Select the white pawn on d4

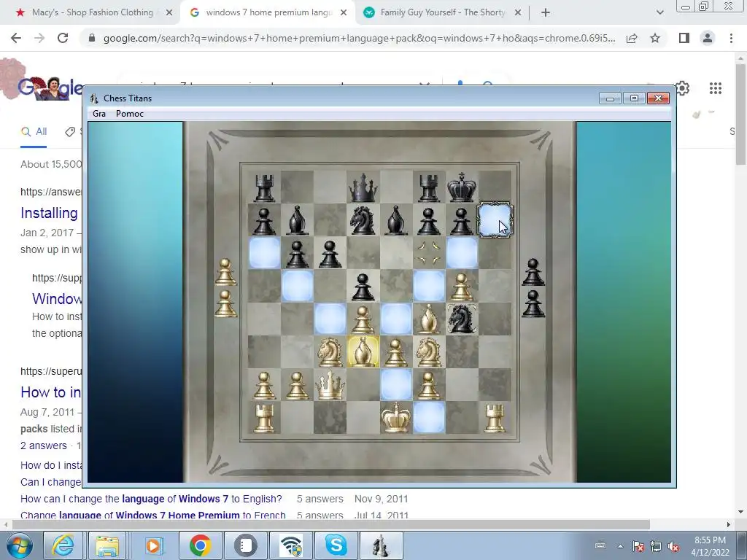[x=363, y=319]
